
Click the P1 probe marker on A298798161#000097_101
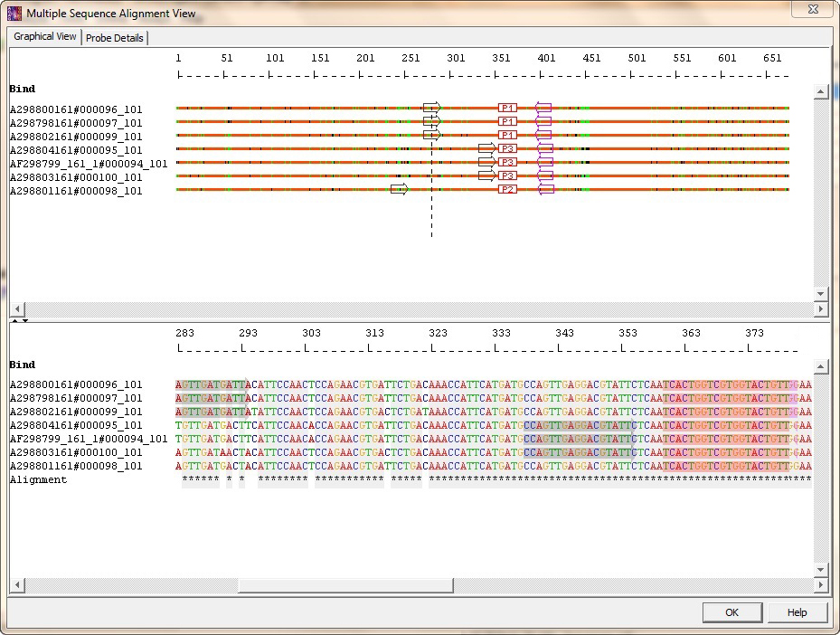pos(507,121)
